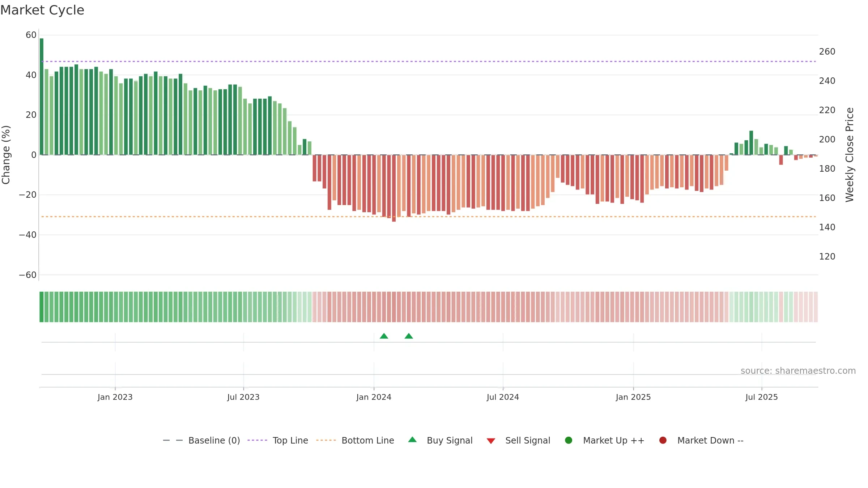Click the 120 tick on the right axis

coord(827,257)
